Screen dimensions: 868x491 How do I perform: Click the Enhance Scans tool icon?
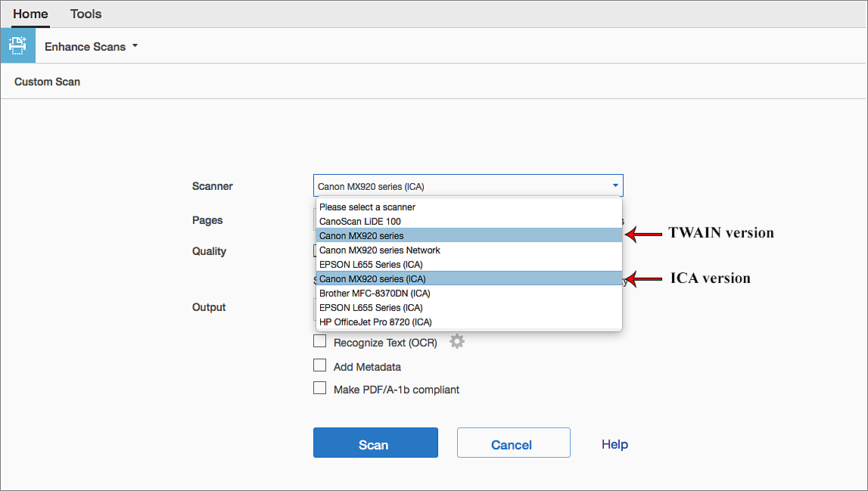pyautogui.click(x=17, y=45)
